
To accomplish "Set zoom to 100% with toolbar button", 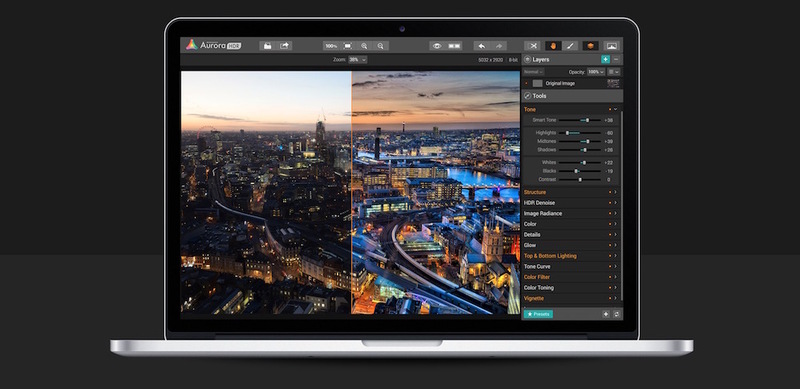I will coord(331,46).
